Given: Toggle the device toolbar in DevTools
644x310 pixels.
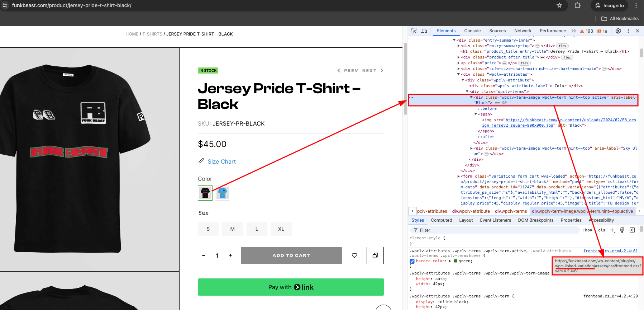Looking at the screenshot, I should pyautogui.click(x=424, y=31).
